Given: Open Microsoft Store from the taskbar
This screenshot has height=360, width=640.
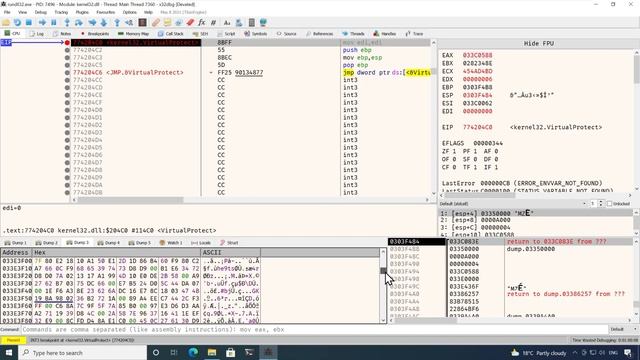Looking at the screenshot, I should [231, 352].
